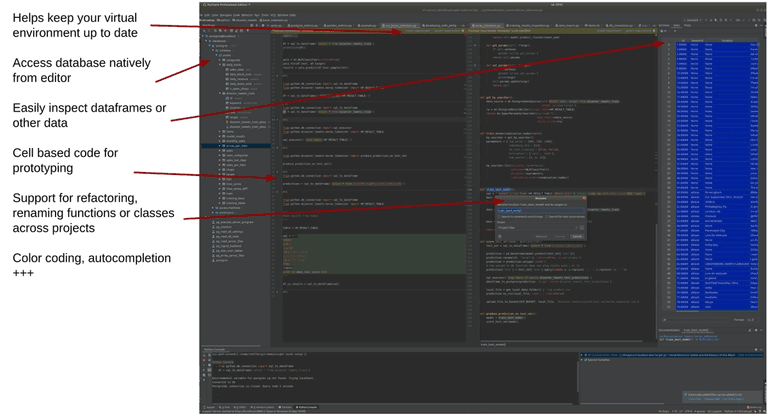The width and height of the screenshot is (768, 415).
Task: Switch to data_import.py editor tab
Action: point(568,25)
